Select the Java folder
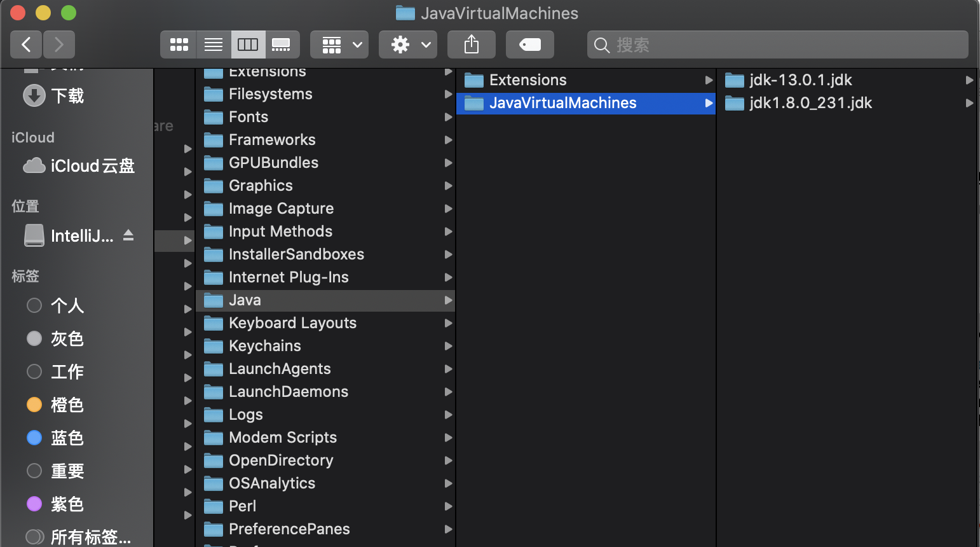The width and height of the screenshot is (980, 547). pos(325,300)
